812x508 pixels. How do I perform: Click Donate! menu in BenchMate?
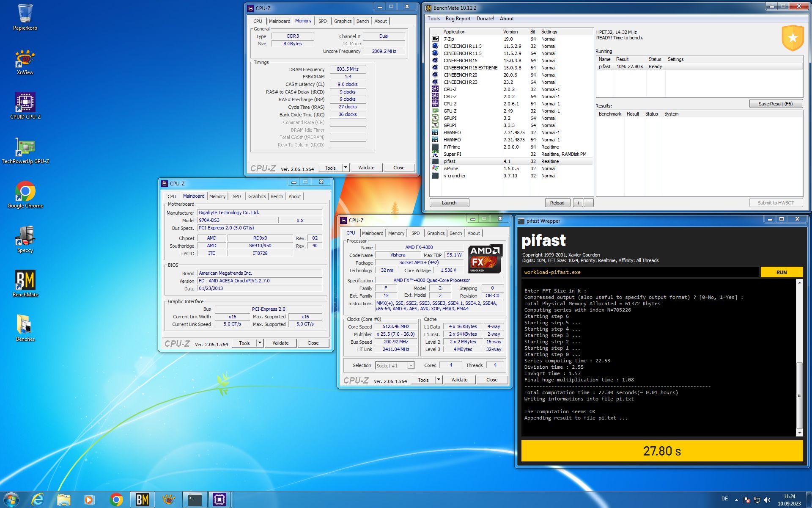485,19
